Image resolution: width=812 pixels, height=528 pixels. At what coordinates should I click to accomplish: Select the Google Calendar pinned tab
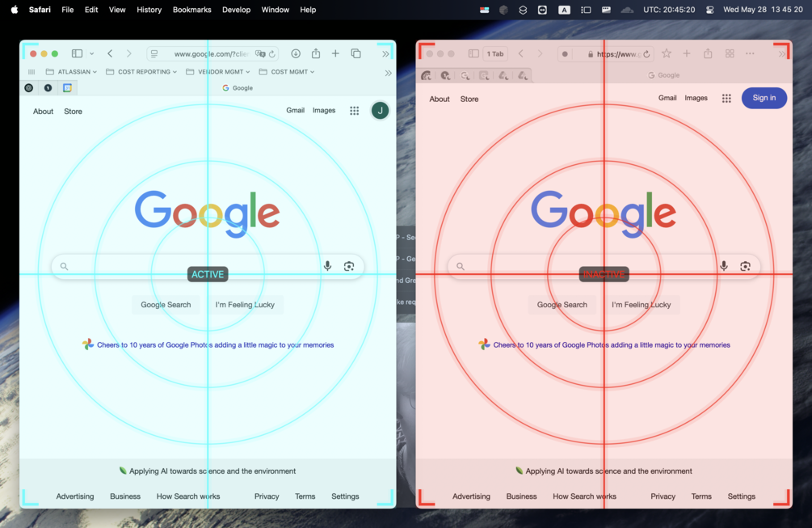pos(67,88)
